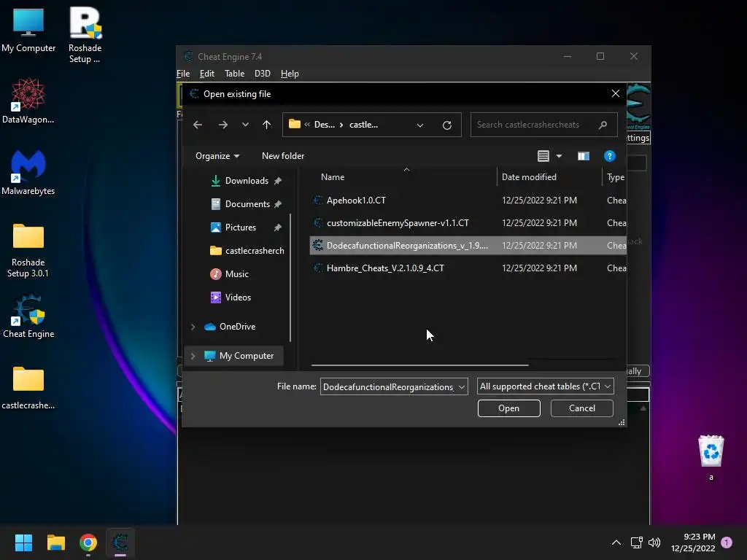Go forward in the file dialog

pos(223,125)
